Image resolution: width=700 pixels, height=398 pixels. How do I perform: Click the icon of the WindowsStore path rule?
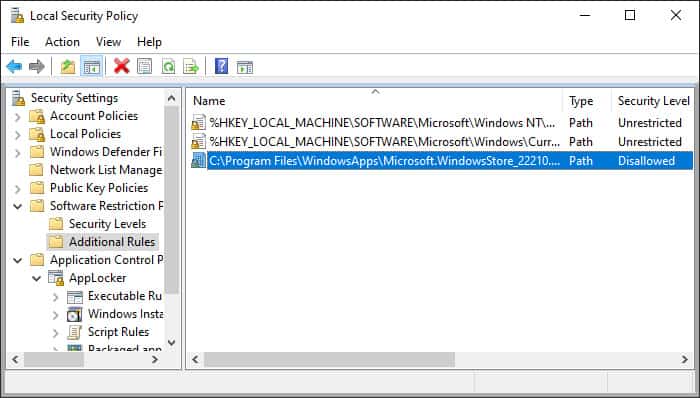[198, 161]
